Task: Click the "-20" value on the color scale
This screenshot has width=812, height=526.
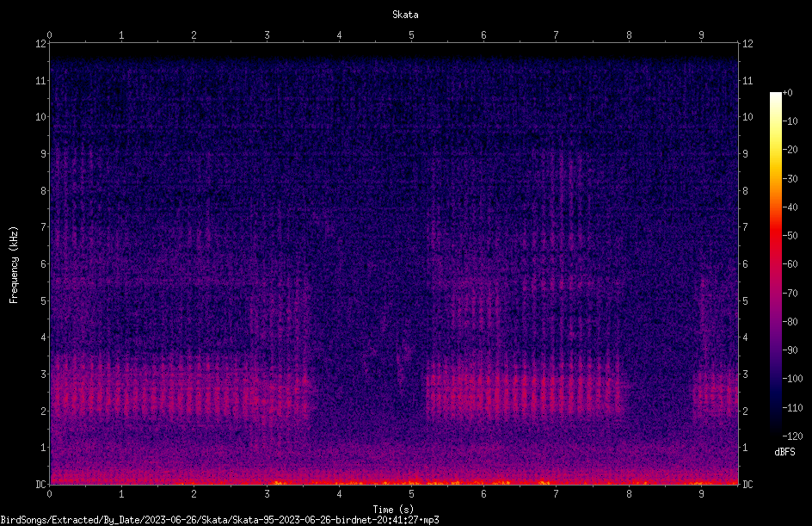Action: pyautogui.click(x=790, y=150)
